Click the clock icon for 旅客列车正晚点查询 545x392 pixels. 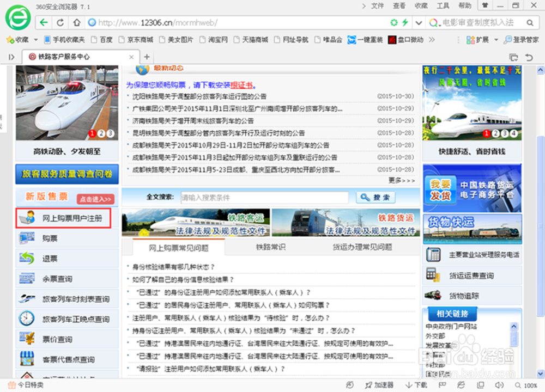[x=27, y=318]
